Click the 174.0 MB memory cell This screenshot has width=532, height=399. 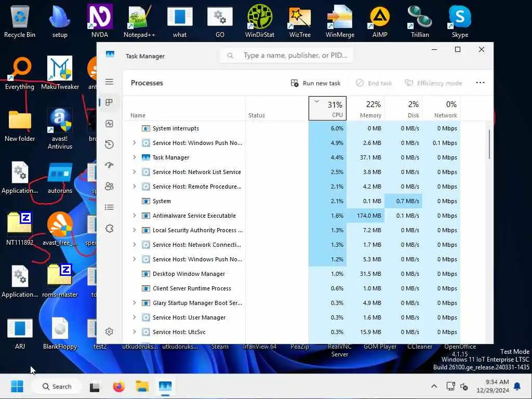click(365, 216)
